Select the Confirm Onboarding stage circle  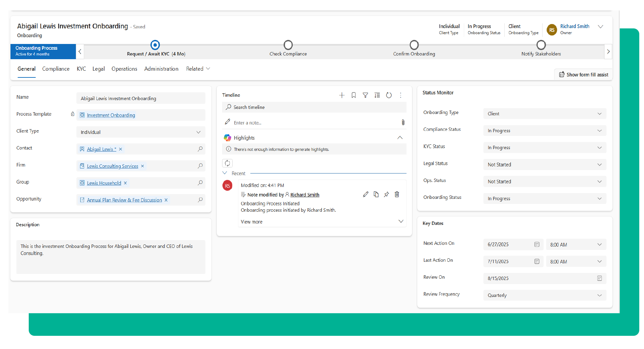pos(414,45)
